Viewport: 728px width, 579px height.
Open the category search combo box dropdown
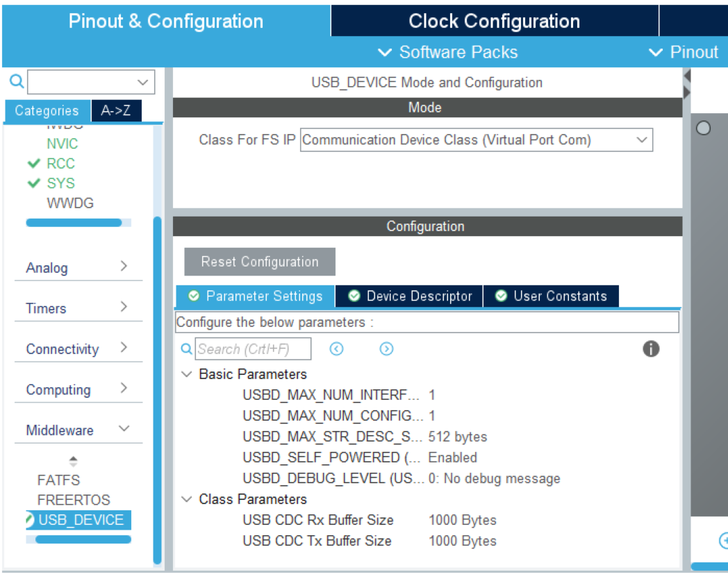(x=142, y=82)
